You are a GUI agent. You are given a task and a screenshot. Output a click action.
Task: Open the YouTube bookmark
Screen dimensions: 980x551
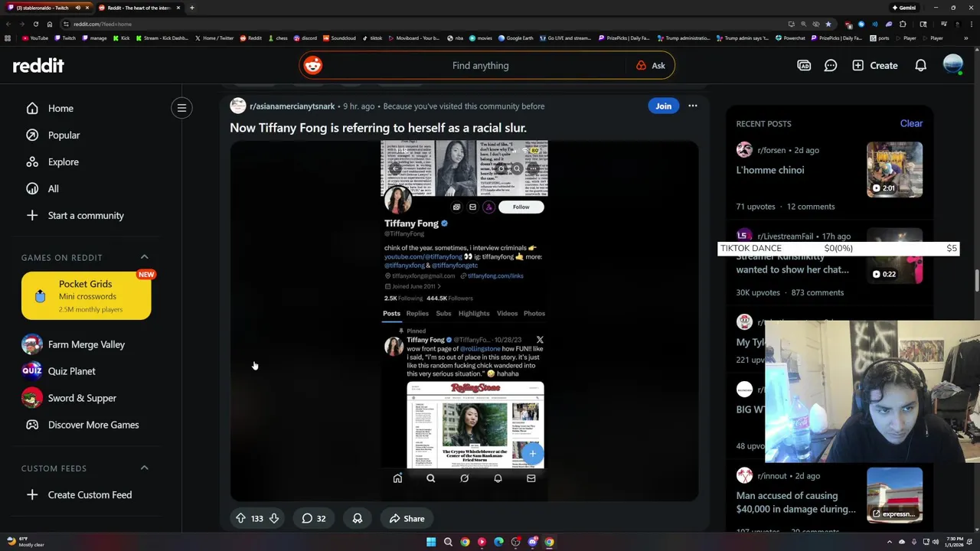pos(35,38)
